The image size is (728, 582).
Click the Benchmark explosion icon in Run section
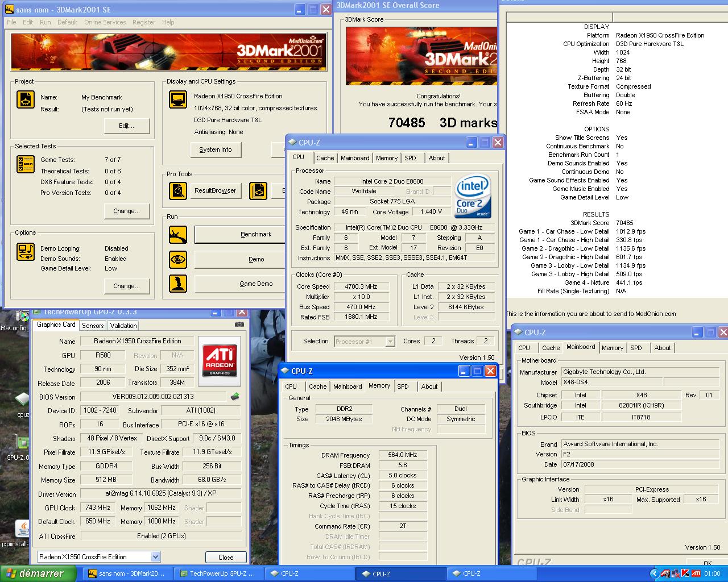click(x=178, y=234)
